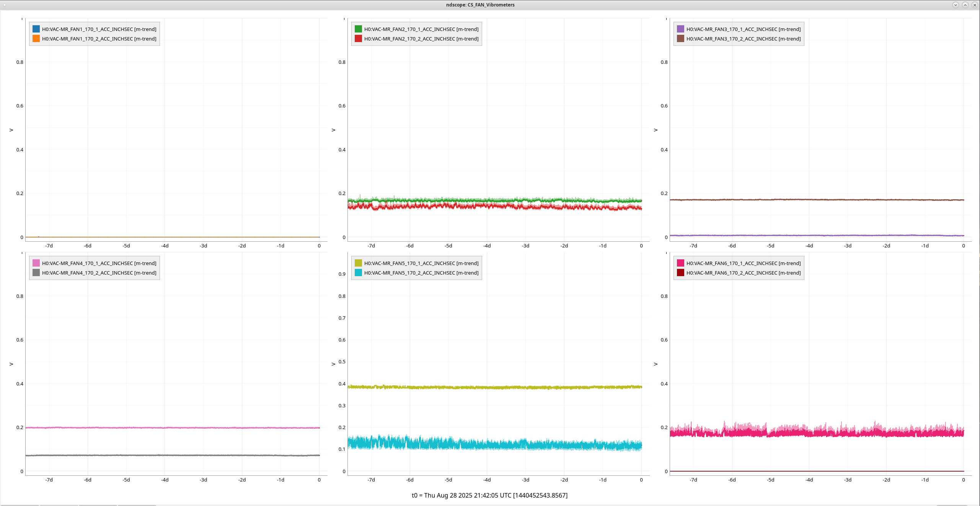The height and width of the screenshot is (506, 980).
Task: Select H0:VAC-MR_FAN4_170_2_ACC_INCHSEC legend label
Action: point(99,273)
